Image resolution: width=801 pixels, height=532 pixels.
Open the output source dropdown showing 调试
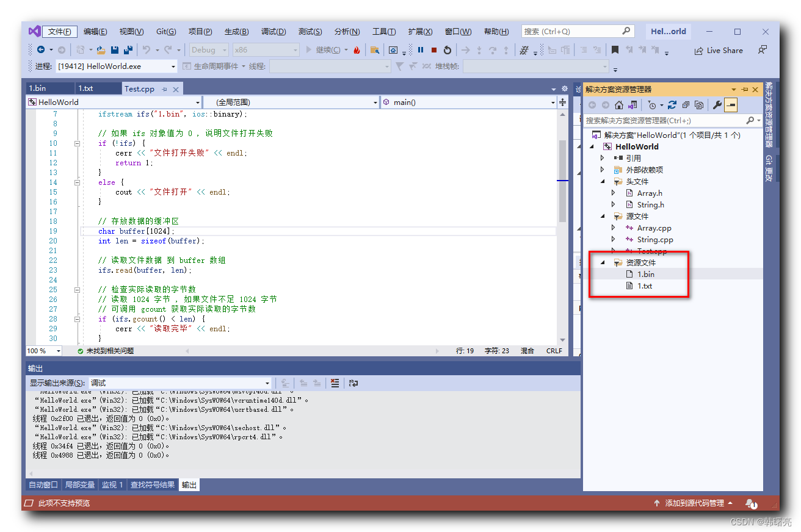(180, 383)
